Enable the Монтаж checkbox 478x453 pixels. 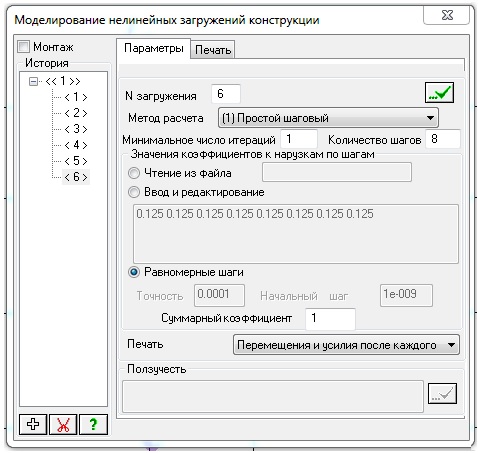(x=24, y=47)
